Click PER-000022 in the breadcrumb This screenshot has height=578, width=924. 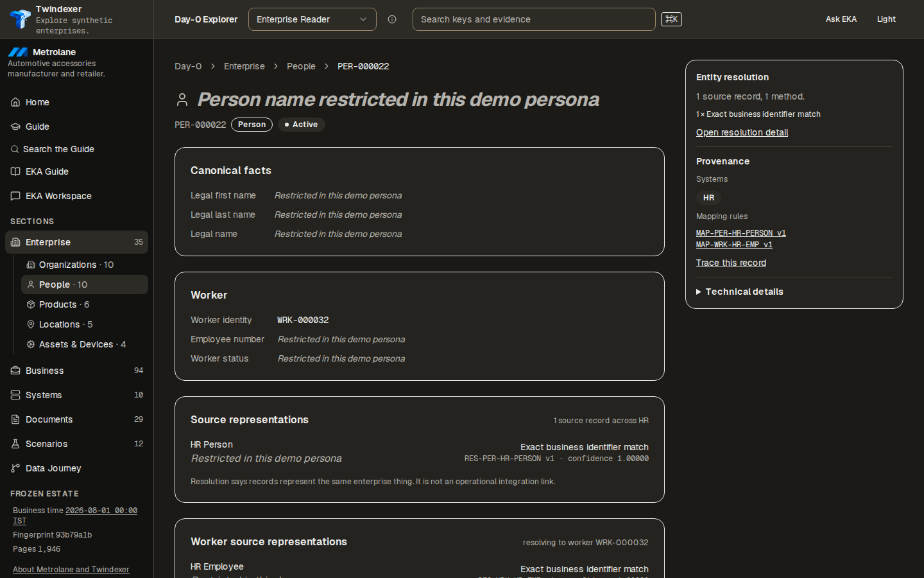[363, 66]
